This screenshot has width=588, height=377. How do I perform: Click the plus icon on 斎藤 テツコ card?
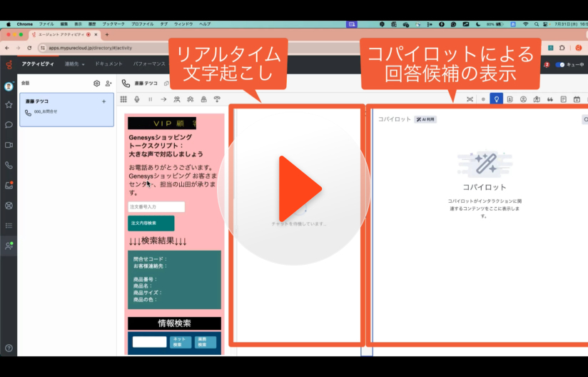[104, 101]
